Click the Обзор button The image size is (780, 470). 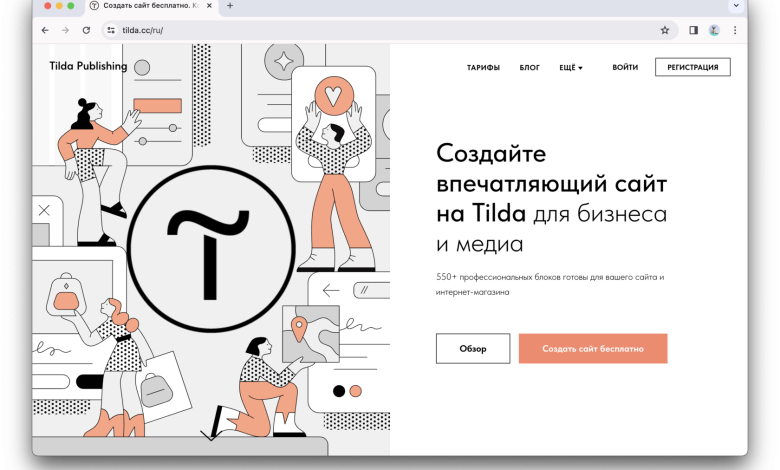(x=473, y=349)
